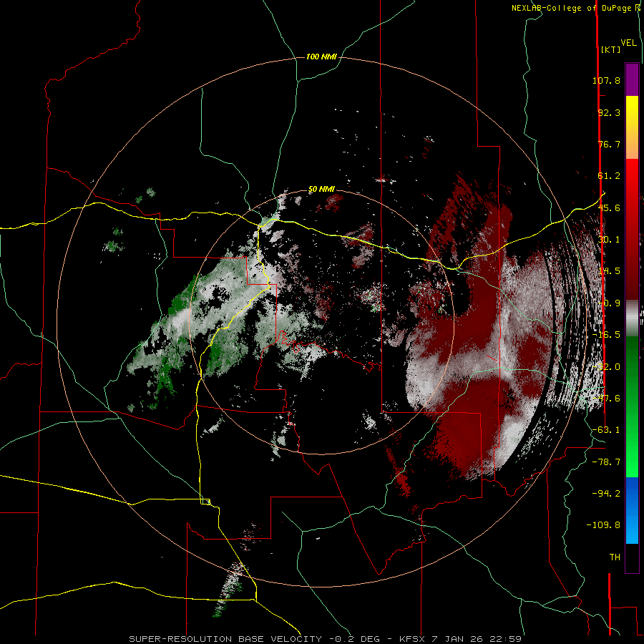Click the purple segment of the velocity color bar
644x644 pixels.
point(632,80)
